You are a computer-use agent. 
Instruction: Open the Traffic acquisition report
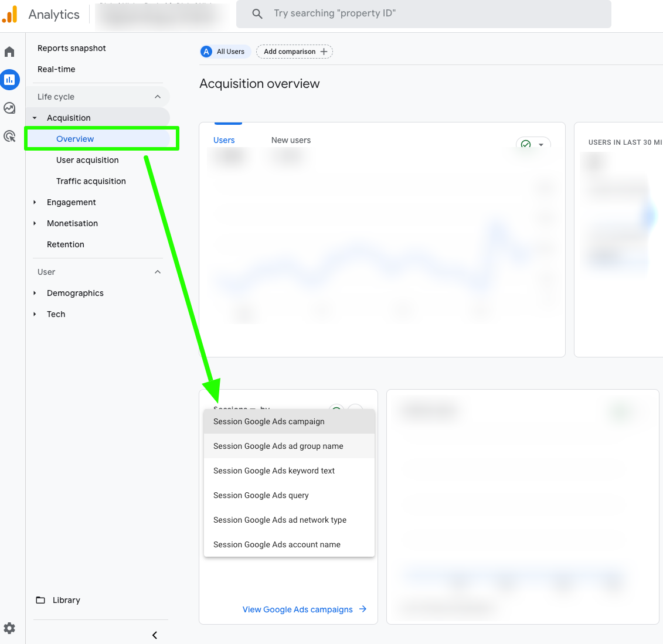91,181
